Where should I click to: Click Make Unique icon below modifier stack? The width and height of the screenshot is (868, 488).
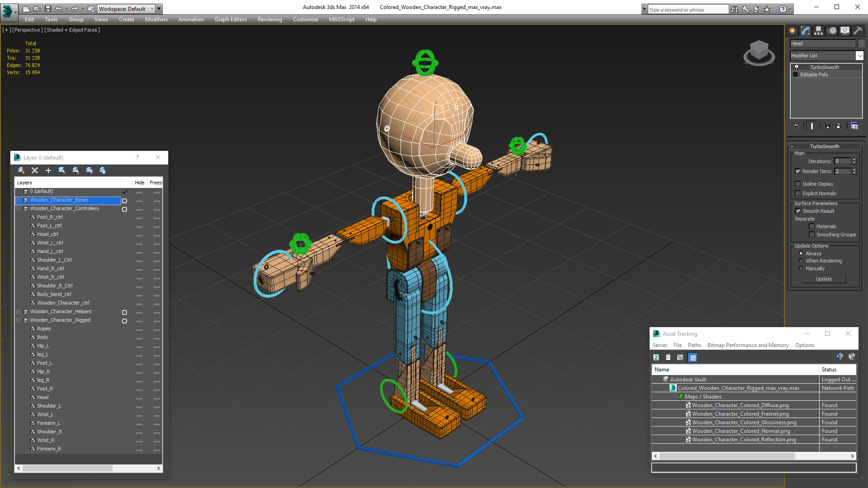click(x=827, y=126)
